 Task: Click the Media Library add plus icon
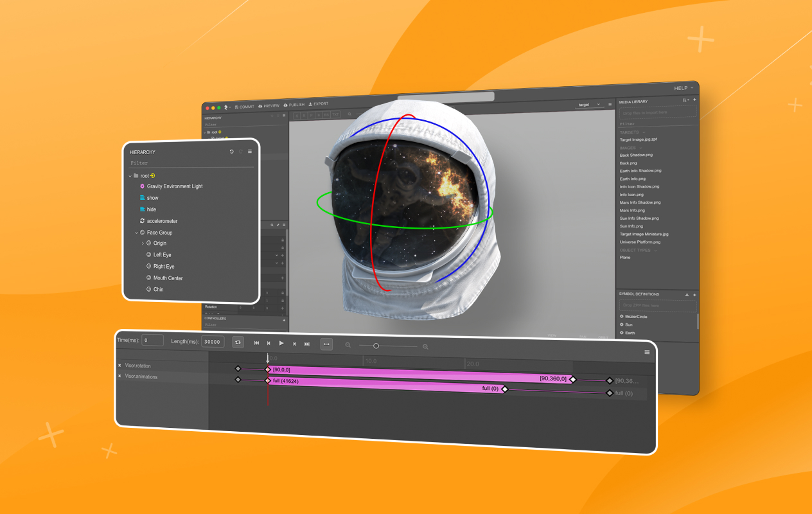coord(694,100)
